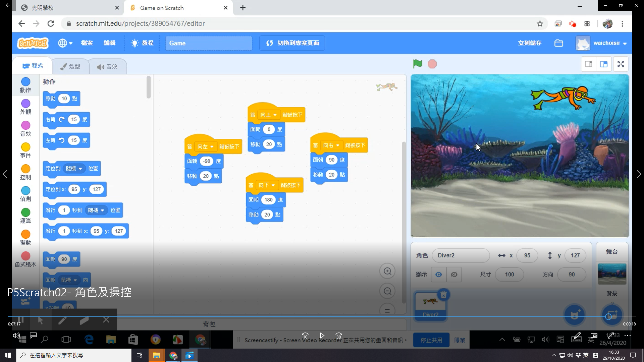The width and height of the screenshot is (644, 362).
Task: Open 鼠標 dropdown in 面朝 block
Action: (x=69, y=280)
